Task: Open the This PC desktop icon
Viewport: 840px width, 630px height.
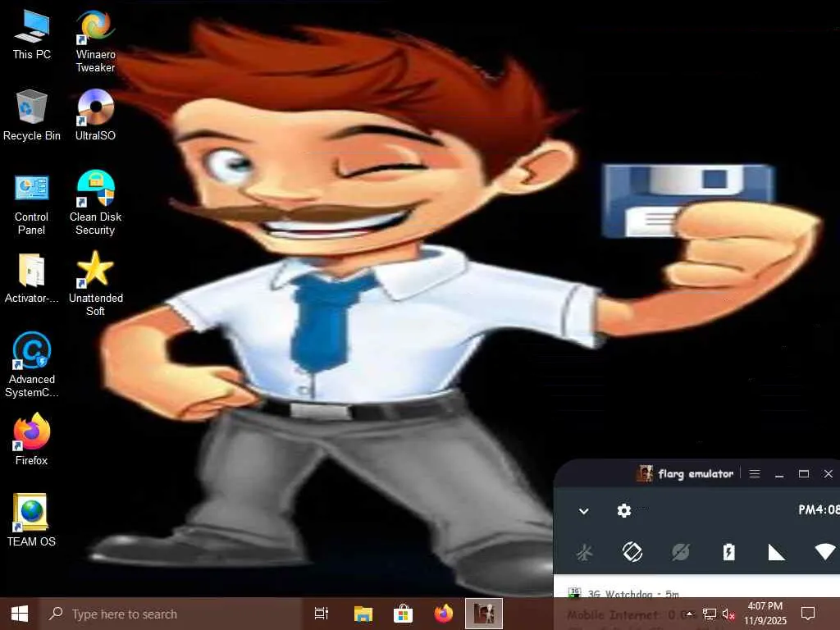Action: coord(32,35)
